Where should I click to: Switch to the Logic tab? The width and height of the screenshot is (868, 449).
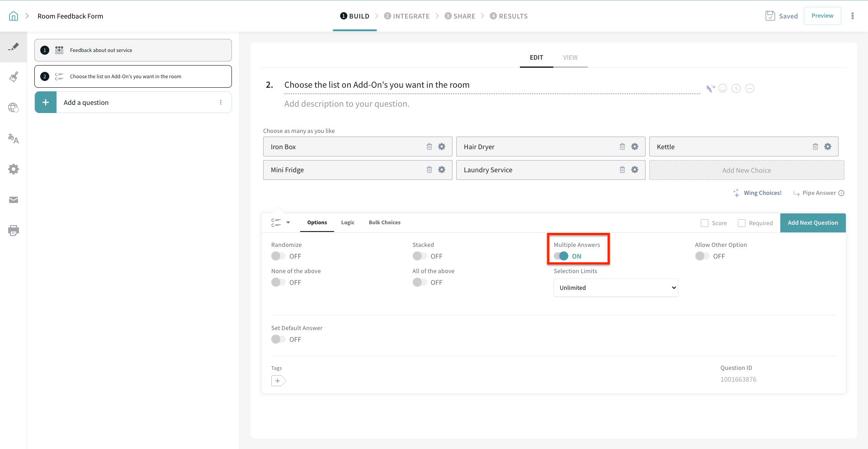348,222
